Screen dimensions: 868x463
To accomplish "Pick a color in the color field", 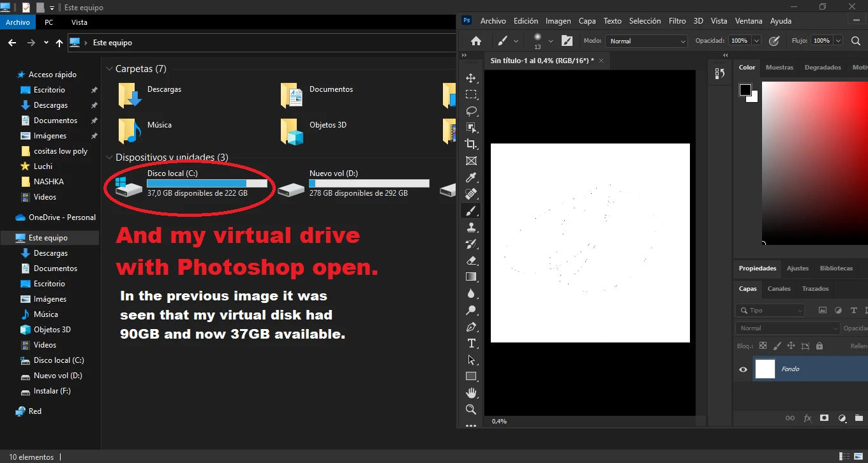I will [815, 162].
